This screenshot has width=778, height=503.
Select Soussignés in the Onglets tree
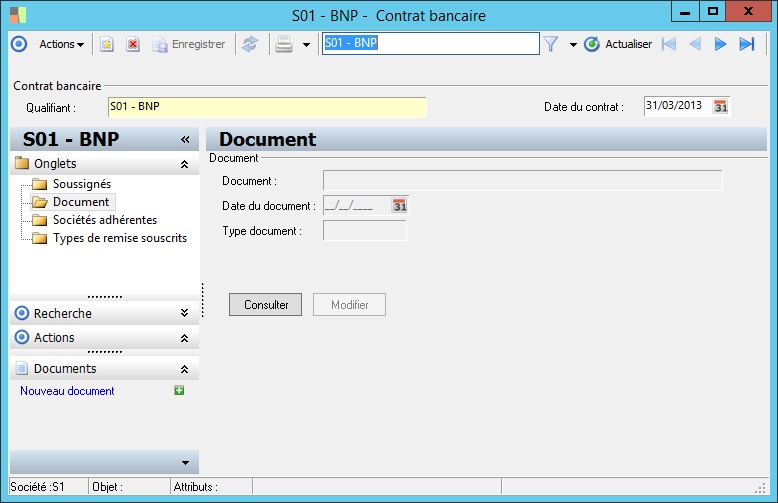point(82,184)
